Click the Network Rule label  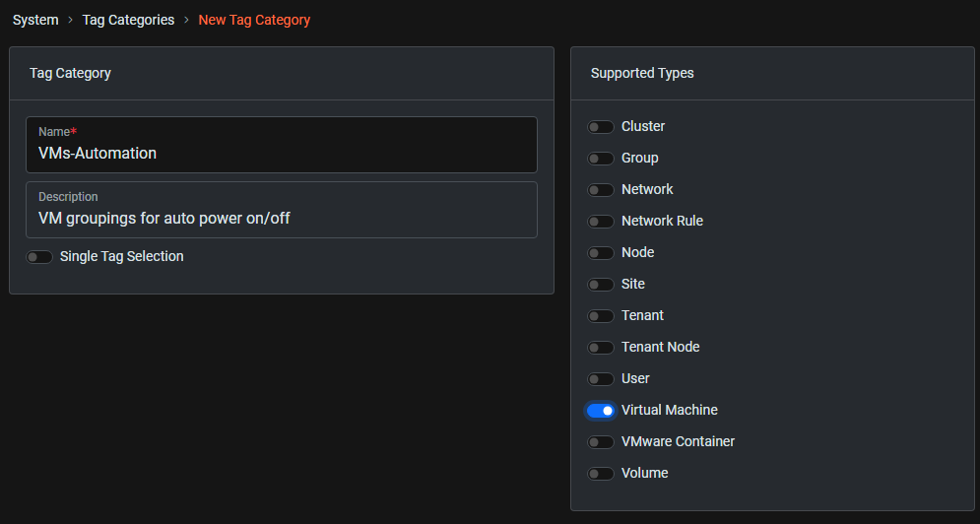coord(662,221)
